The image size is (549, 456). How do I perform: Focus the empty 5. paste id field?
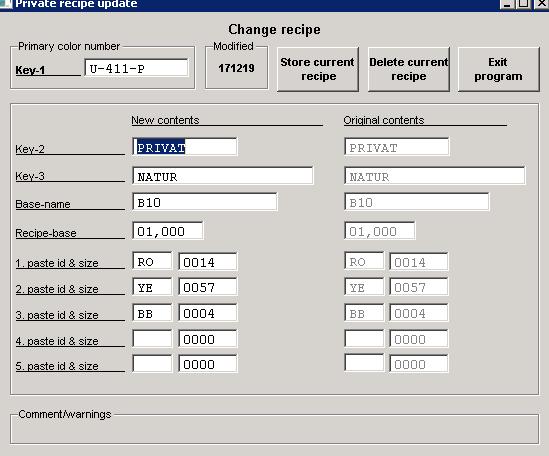[152, 363]
